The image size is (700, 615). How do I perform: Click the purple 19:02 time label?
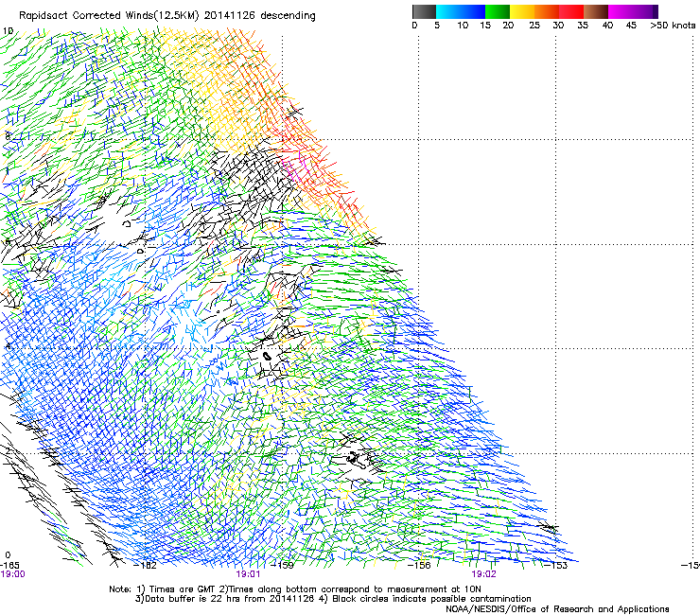(x=484, y=574)
